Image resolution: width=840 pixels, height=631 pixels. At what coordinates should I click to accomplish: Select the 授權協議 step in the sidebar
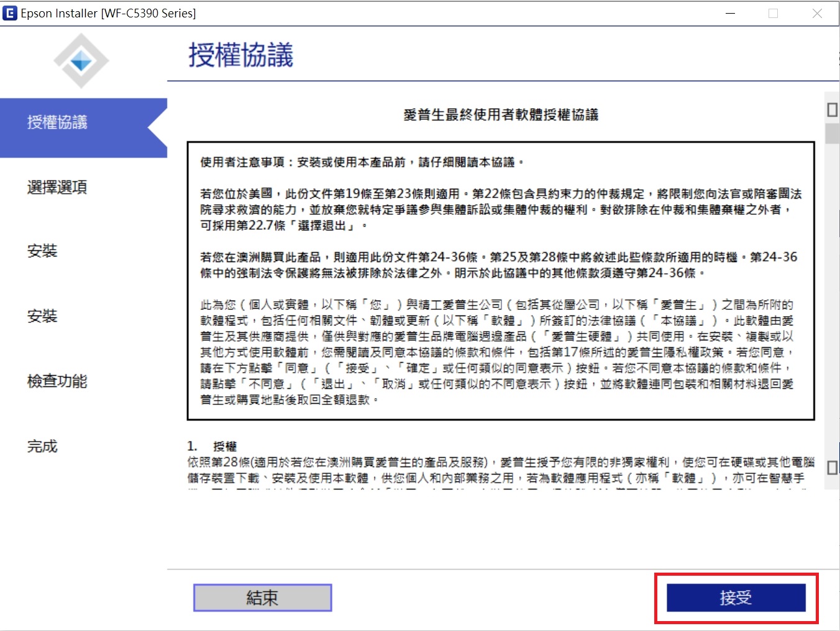click(x=84, y=128)
